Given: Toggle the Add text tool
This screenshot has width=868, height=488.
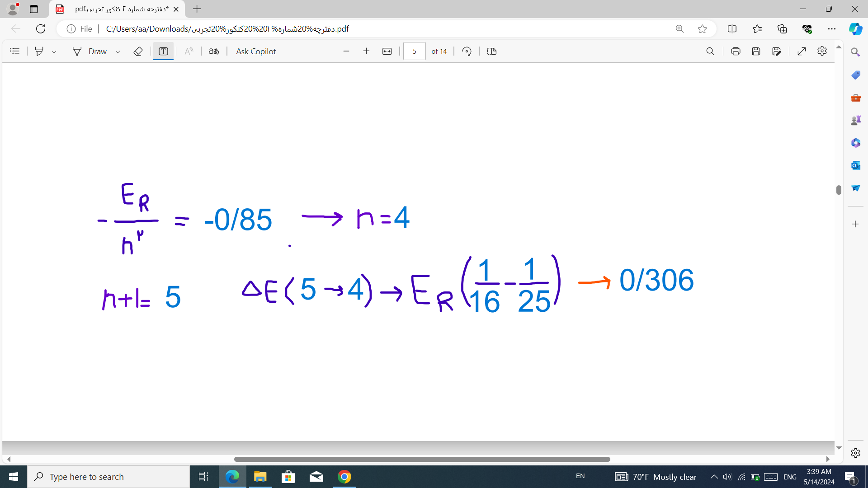Looking at the screenshot, I should pyautogui.click(x=163, y=52).
